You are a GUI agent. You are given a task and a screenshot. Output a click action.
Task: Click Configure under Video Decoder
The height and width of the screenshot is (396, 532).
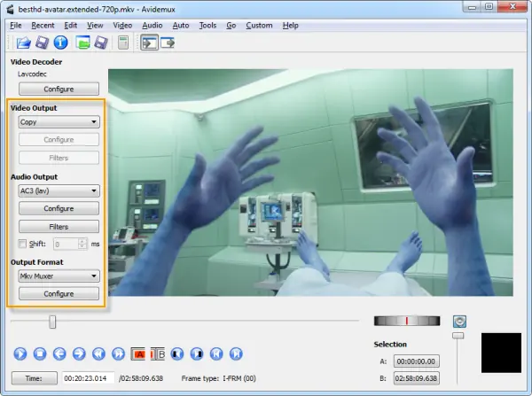(59, 89)
